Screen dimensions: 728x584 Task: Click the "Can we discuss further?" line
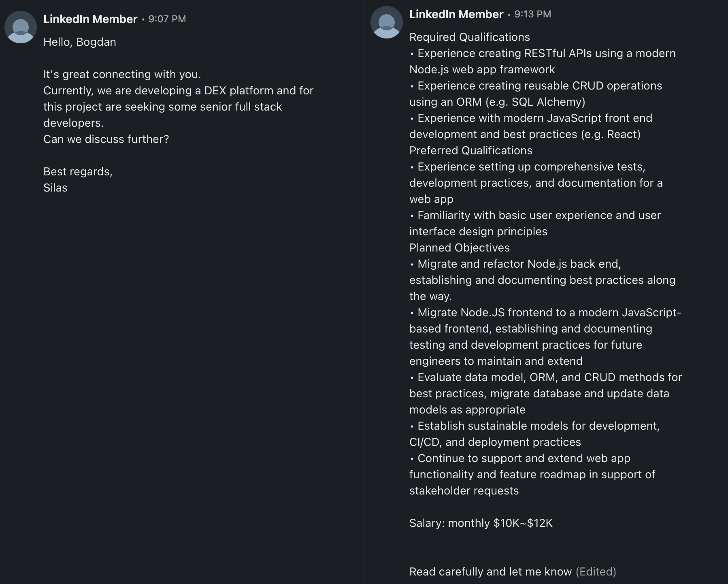(106, 139)
